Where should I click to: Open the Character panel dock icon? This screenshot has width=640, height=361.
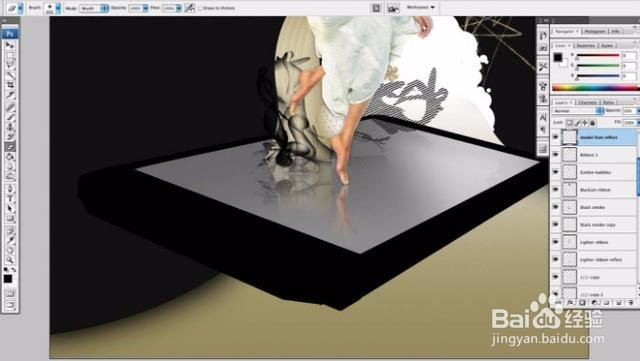pyautogui.click(x=543, y=118)
